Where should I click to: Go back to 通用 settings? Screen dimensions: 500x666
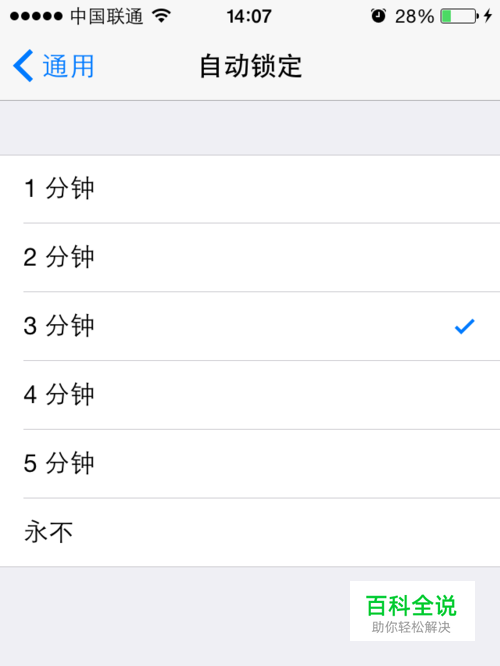point(54,66)
